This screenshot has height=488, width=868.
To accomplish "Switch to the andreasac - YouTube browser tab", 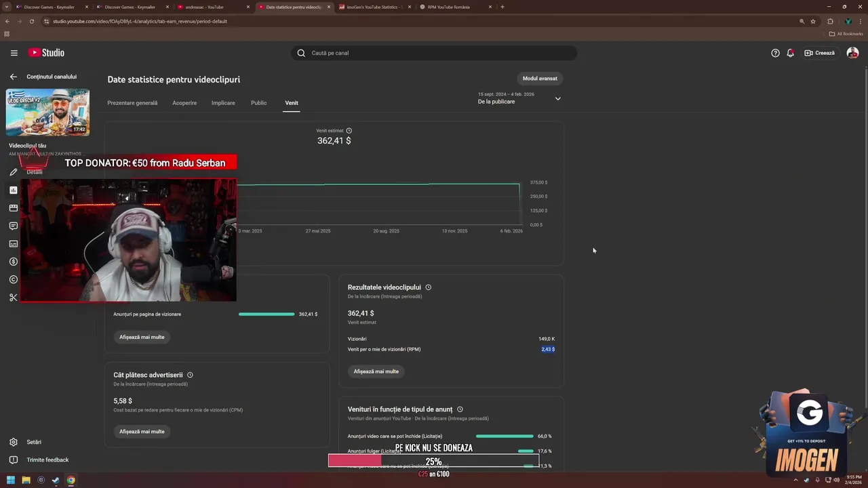I will pos(214,7).
